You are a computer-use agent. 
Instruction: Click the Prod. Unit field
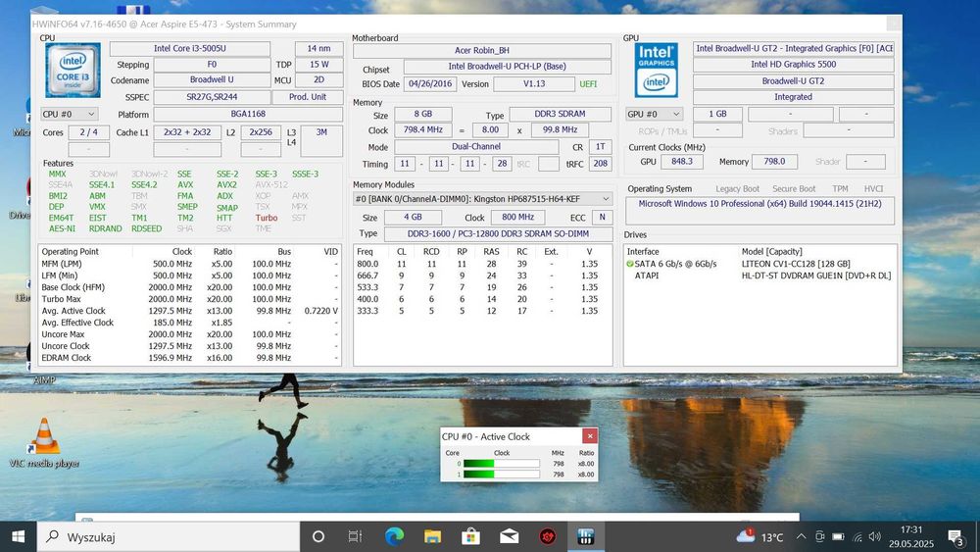(308, 97)
